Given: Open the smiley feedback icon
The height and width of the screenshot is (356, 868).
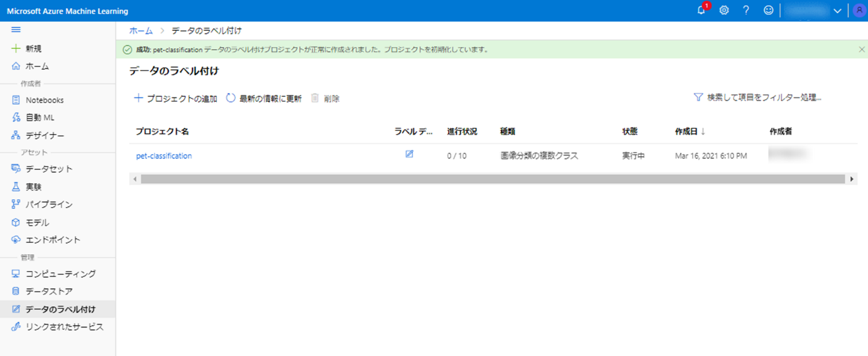Looking at the screenshot, I should 768,10.
